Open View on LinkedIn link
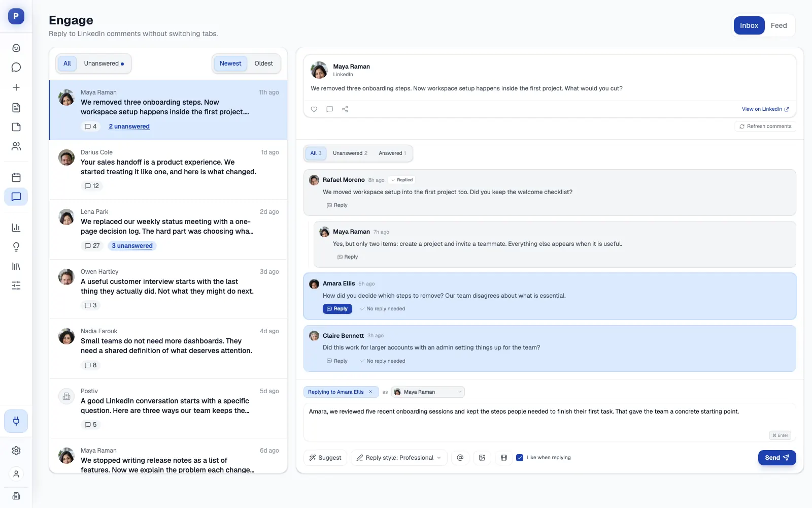812x508 pixels. [765, 109]
